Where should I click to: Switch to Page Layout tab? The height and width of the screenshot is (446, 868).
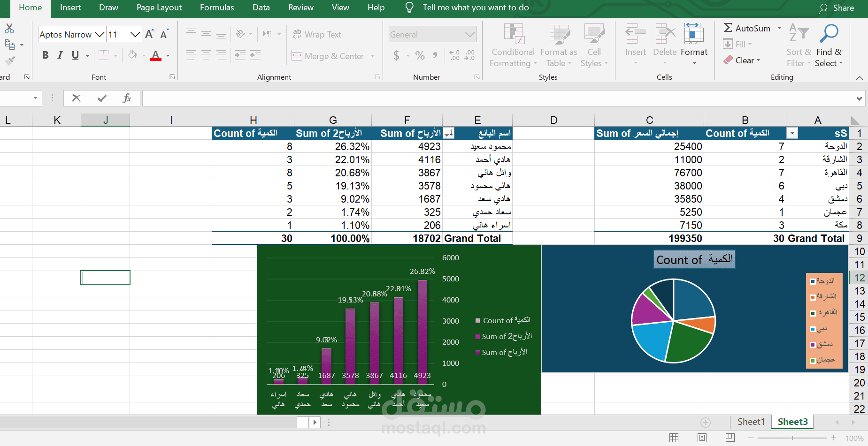(159, 8)
